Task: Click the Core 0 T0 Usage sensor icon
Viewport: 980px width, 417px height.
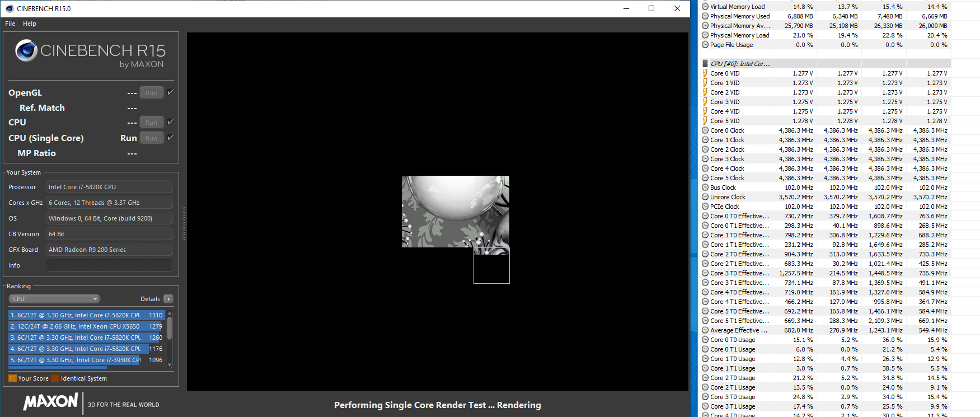Action: [705, 340]
